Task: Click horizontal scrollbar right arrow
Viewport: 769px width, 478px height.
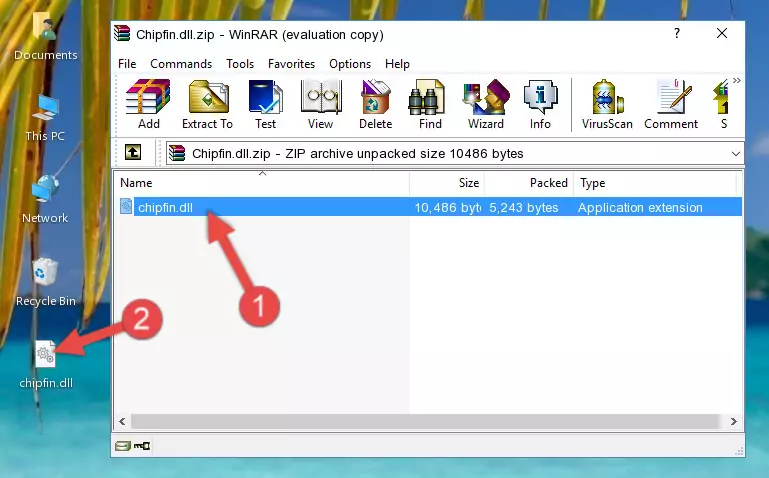Action: tap(733, 421)
